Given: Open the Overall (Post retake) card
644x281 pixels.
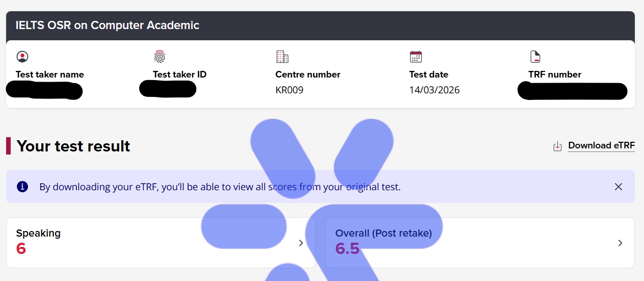Looking at the screenshot, I should click(x=479, y=243).
